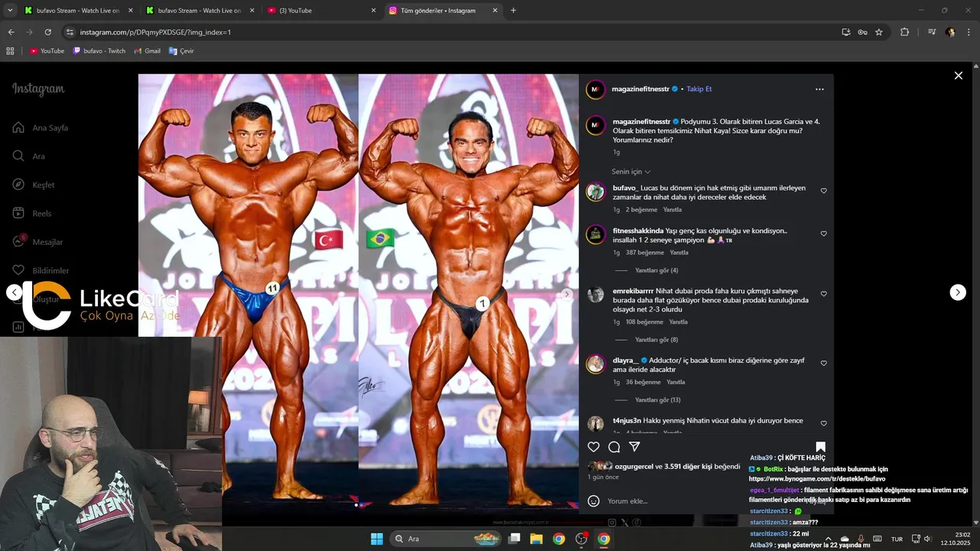Open comment bubble icon under post
Screen dimensions: 980x551
(614, 447)
